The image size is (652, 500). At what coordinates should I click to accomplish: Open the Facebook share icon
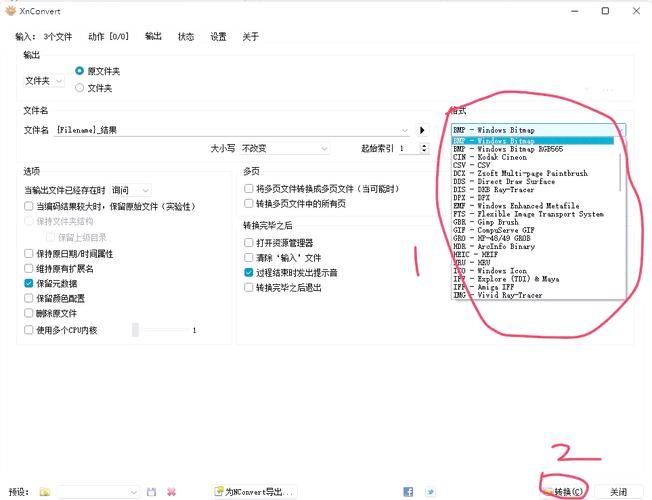pos(408,492)
